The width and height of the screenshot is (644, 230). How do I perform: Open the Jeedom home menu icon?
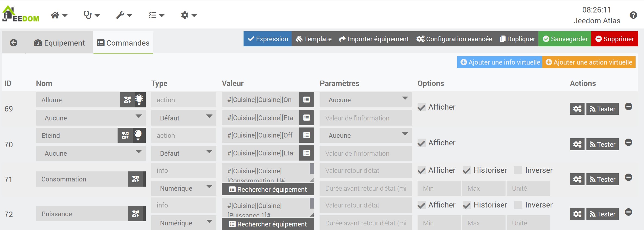click(59, 15)
